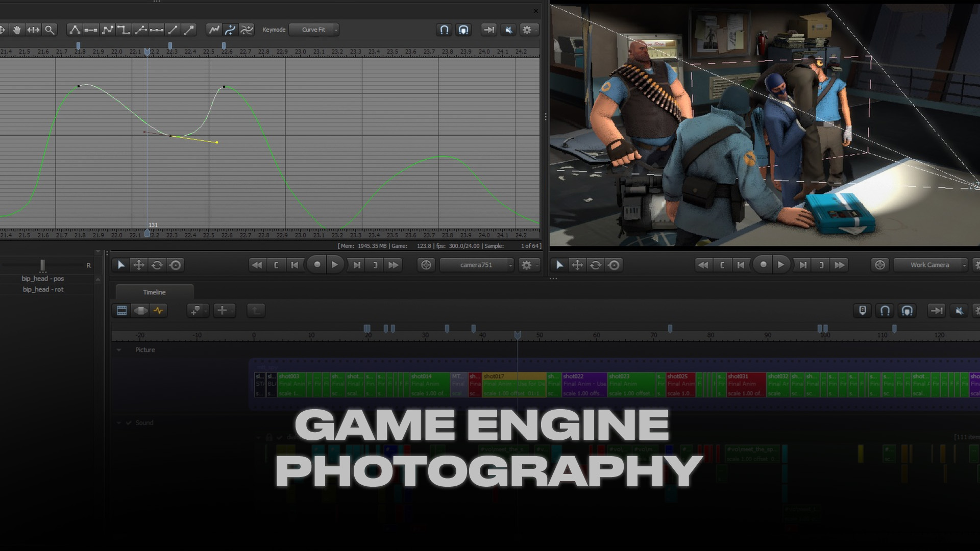
Task: Uncheck the Sound track checkbox
Action: 128,423
